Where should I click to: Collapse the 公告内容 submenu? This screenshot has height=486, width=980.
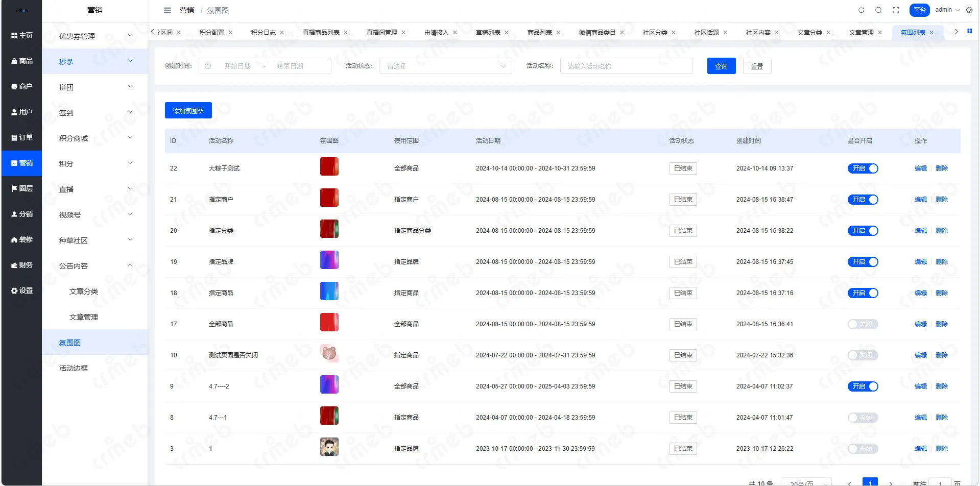[95, 265]
